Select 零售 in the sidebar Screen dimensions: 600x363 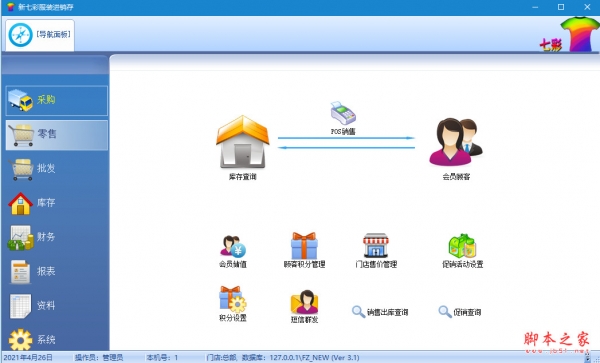[x=57, y=135]
